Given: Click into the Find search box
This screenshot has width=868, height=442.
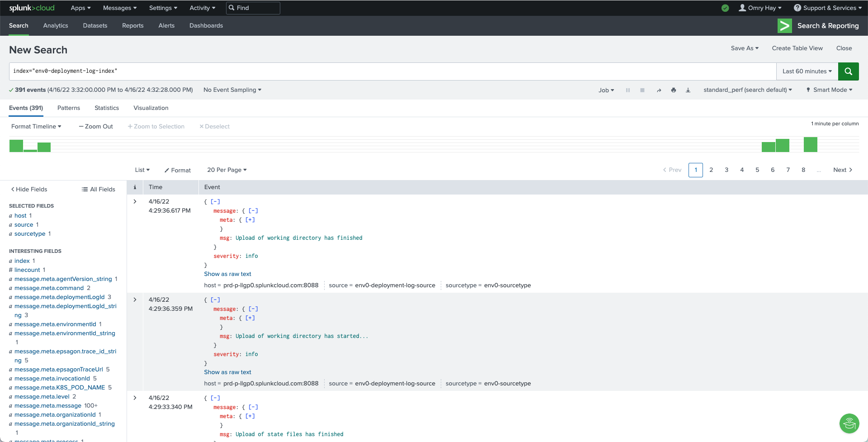Looking at the screenshot, I should coord(253,8).
